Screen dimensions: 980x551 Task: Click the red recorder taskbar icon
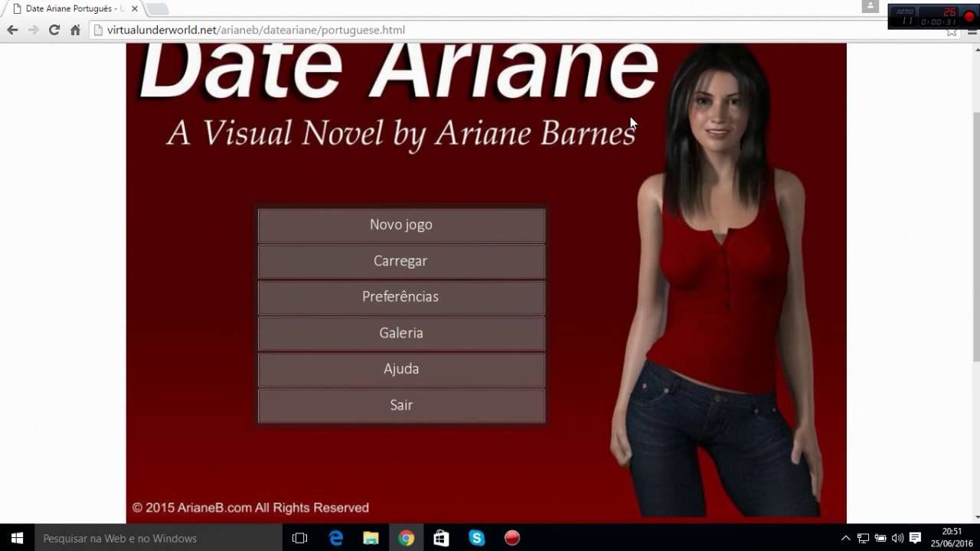(512, 538)
